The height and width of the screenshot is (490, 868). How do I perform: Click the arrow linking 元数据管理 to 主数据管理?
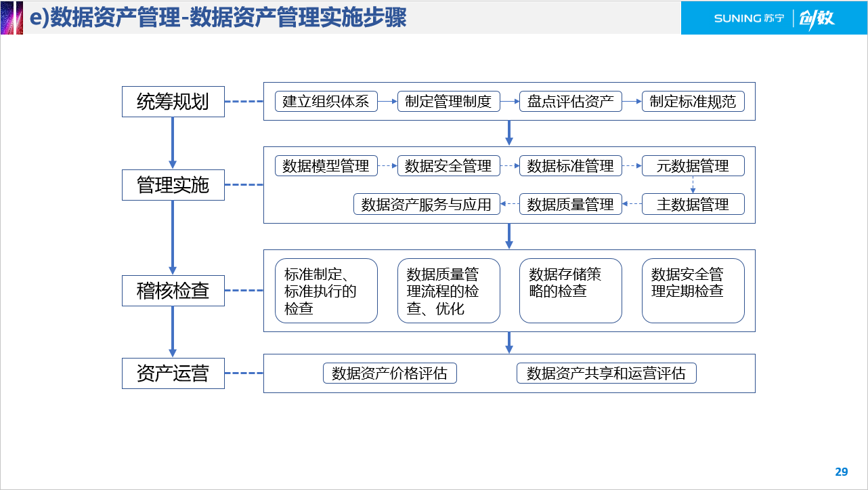693,184
